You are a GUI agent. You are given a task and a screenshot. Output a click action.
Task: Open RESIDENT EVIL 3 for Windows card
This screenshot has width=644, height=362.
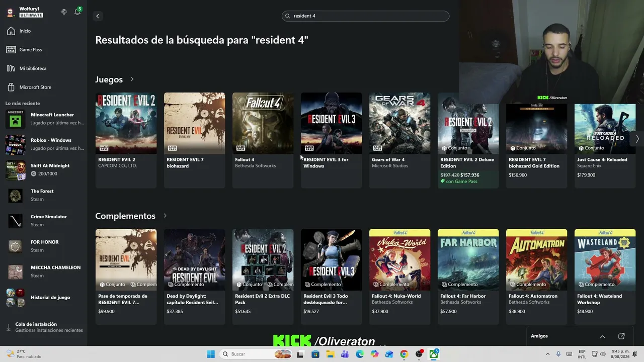tap(331, 140)
